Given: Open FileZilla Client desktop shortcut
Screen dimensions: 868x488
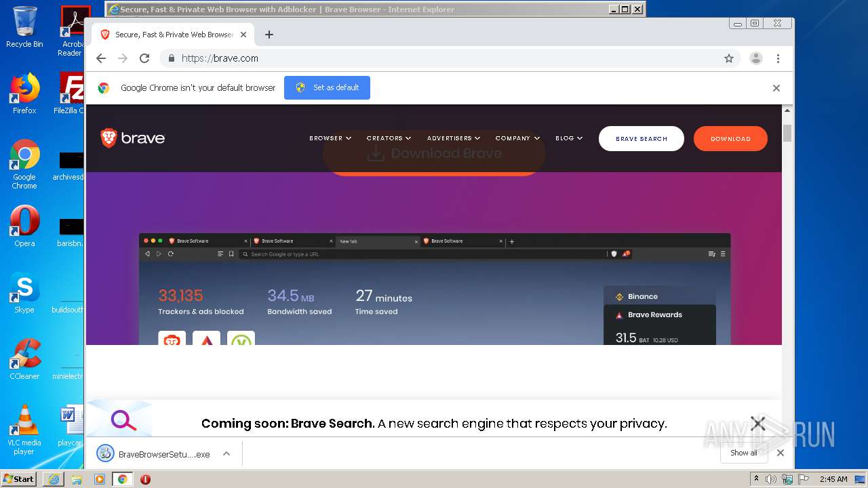Looking at the screenshot, I should point(69,94).
